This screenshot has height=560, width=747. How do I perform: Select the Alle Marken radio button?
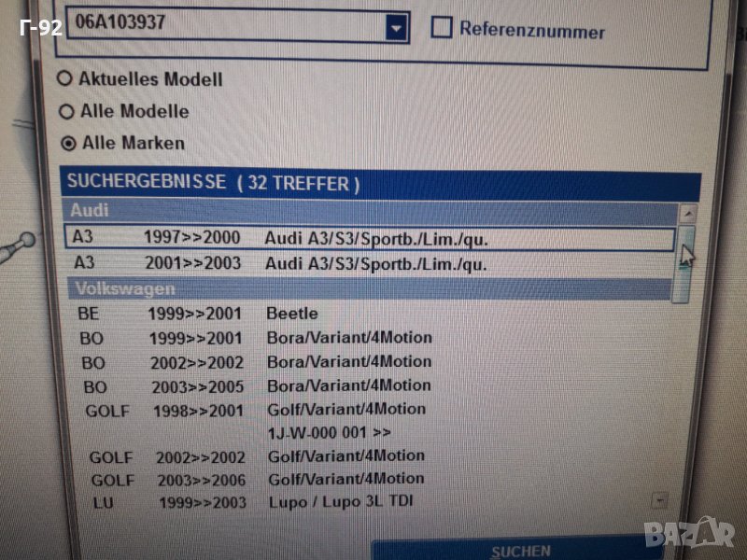coord(67,144)
